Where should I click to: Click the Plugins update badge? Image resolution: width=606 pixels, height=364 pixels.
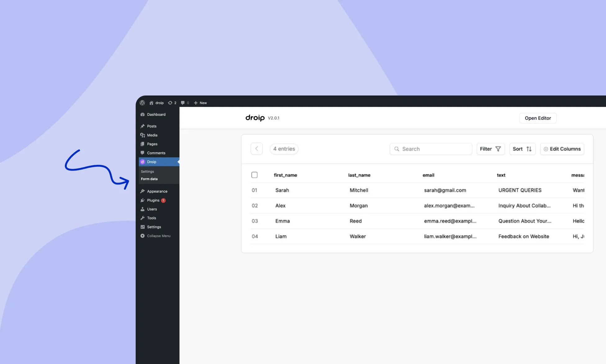click(163, 200)
